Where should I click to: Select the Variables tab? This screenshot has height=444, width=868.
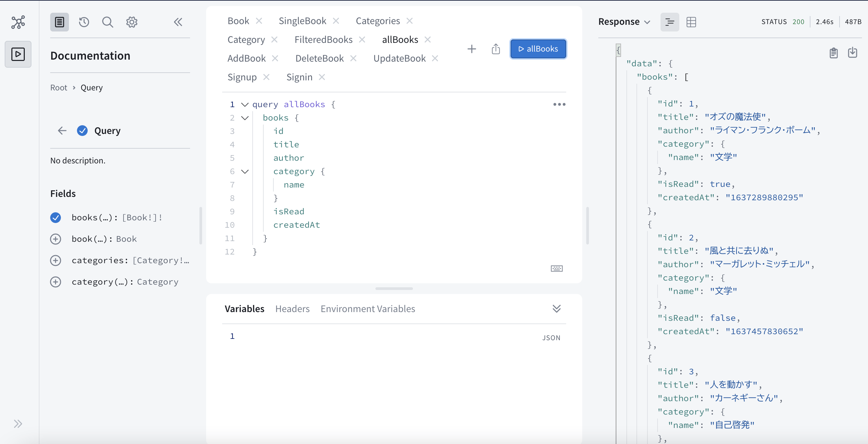pos(244,309)
